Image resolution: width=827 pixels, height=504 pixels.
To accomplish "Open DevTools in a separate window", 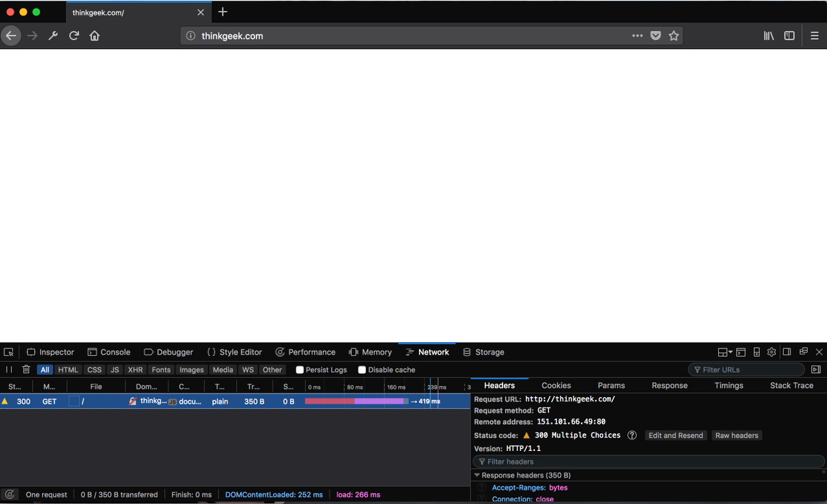I will tap(804, 352).
